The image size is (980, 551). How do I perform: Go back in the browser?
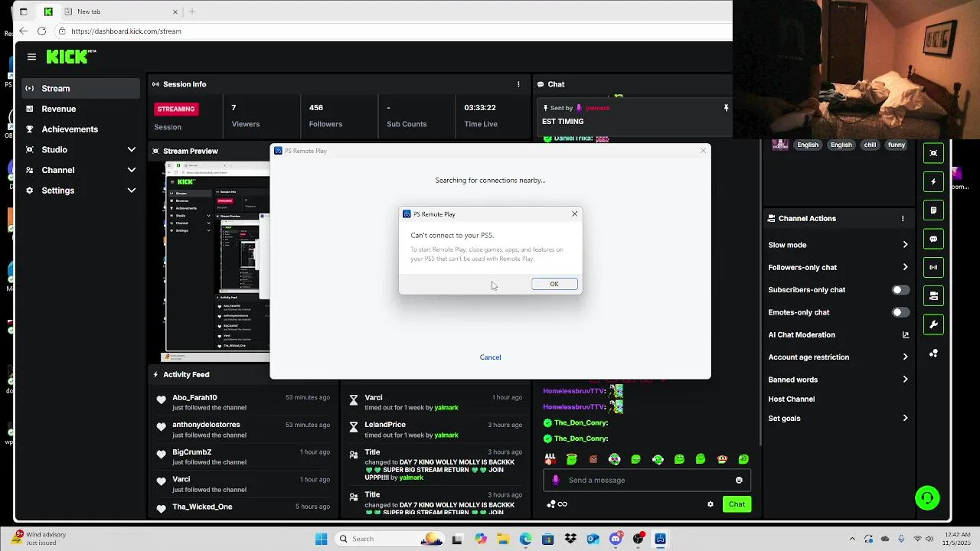click(24, 31)
